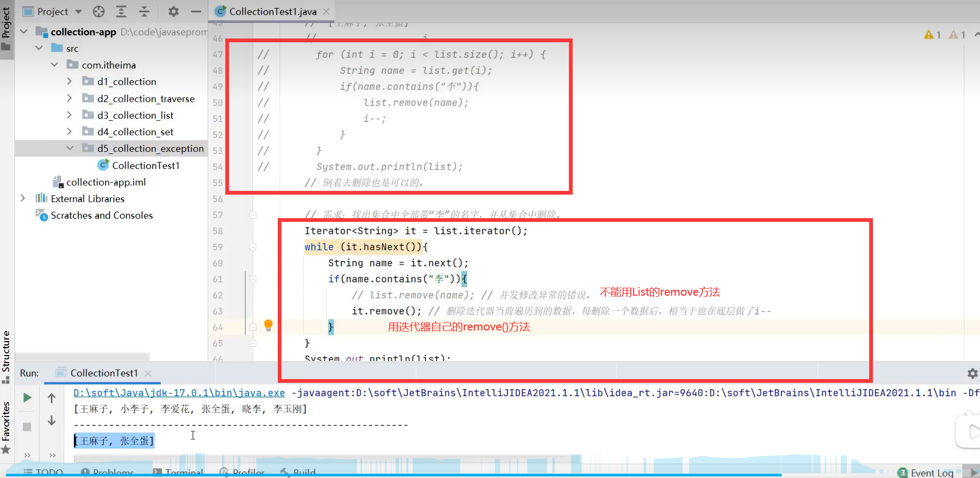980x478 pixels.
Task: Expand External Libraries node
Action: 23,198
